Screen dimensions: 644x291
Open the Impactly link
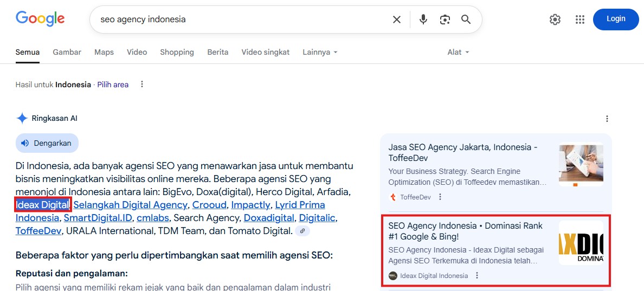[250, 205]
